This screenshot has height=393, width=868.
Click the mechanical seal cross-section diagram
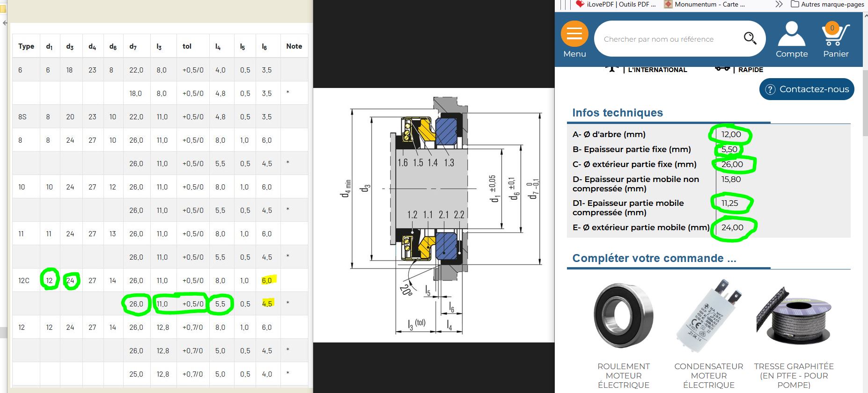point(434,215)
